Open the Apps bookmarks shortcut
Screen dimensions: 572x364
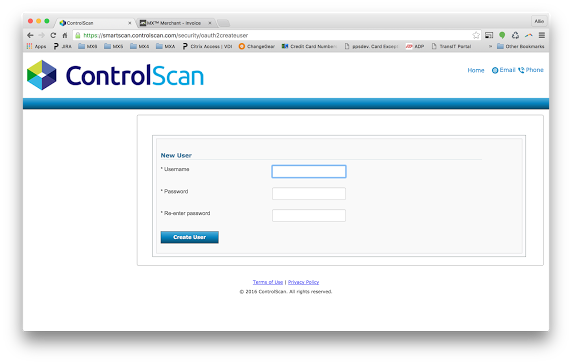(36, 46)
